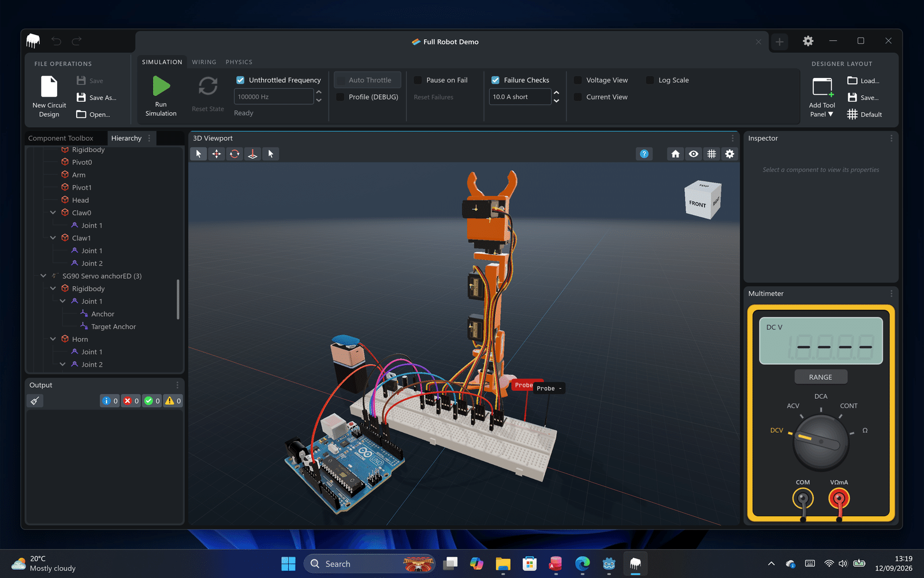Switch to the Component Toolbox tab
Image resolution: width=924 pixels, height=578 pixels.
pyautogui.click(x=61, y=138)
